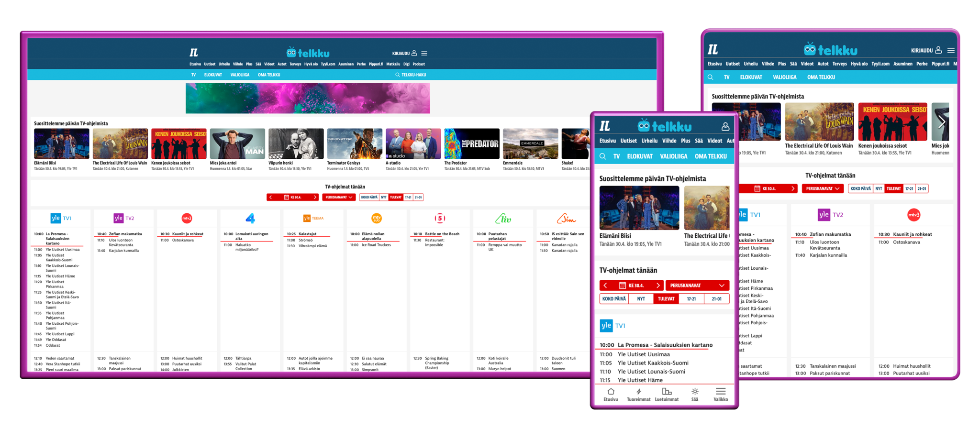Go to previous day arrow in desktop view
The height and width of the screenshot is (429, 980).
tap(271, 197)
